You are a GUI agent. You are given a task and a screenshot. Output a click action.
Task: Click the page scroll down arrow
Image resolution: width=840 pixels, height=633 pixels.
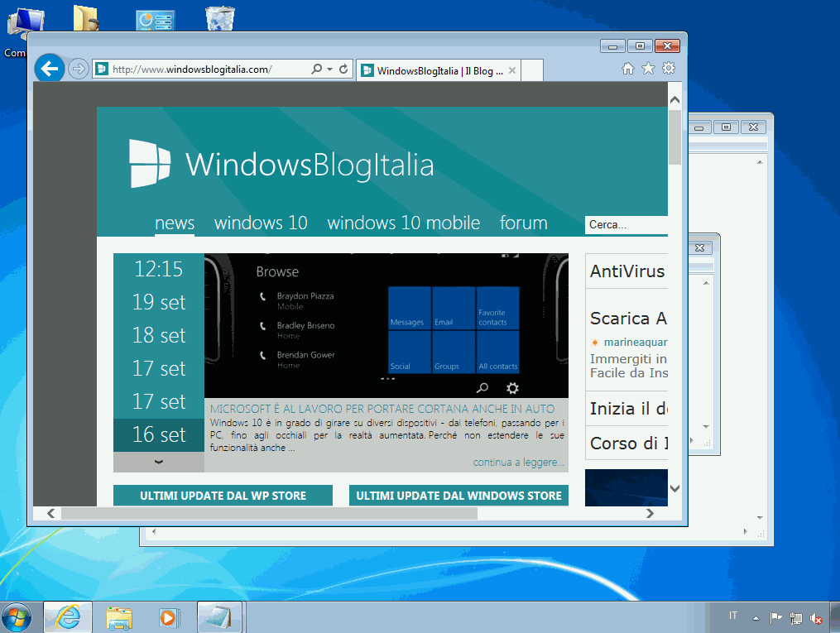[675, 488]
